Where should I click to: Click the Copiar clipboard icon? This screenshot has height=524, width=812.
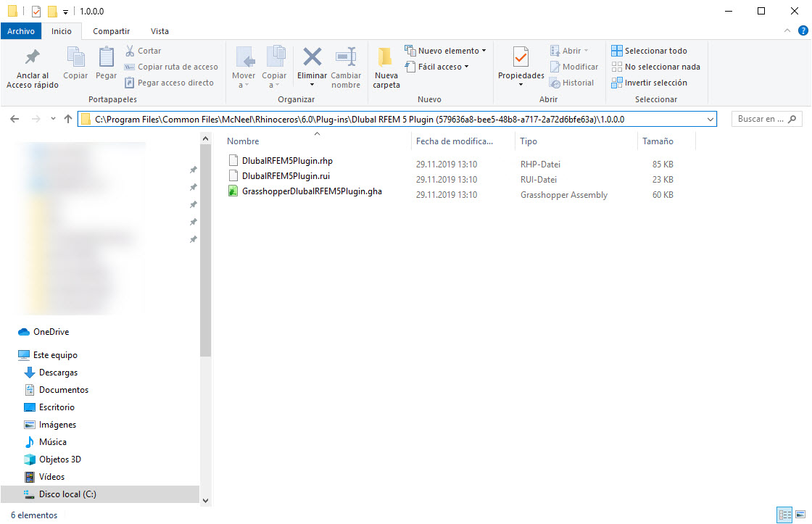point(75,63)
